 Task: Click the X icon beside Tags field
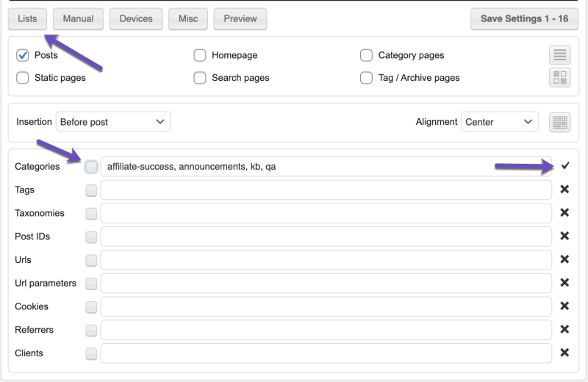tap(564, 190)
